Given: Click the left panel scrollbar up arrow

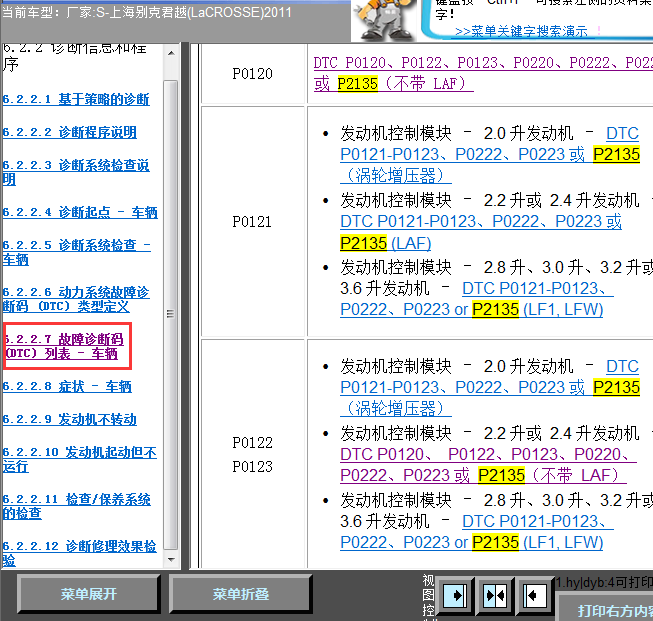Looking at the screenshot, I should point(171,53).
